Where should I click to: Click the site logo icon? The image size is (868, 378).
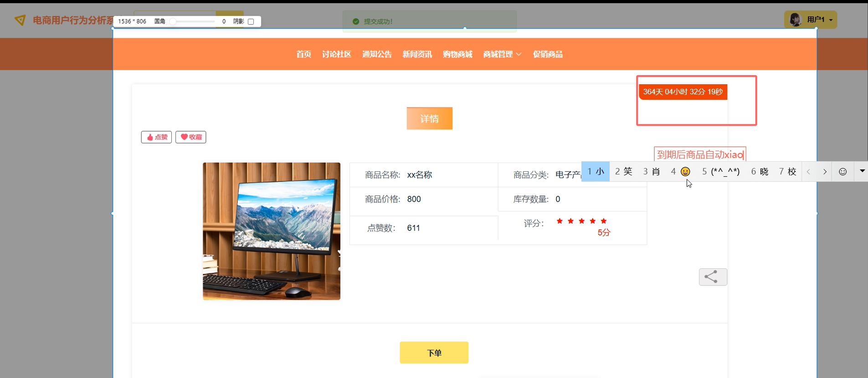tap(20, 20)
